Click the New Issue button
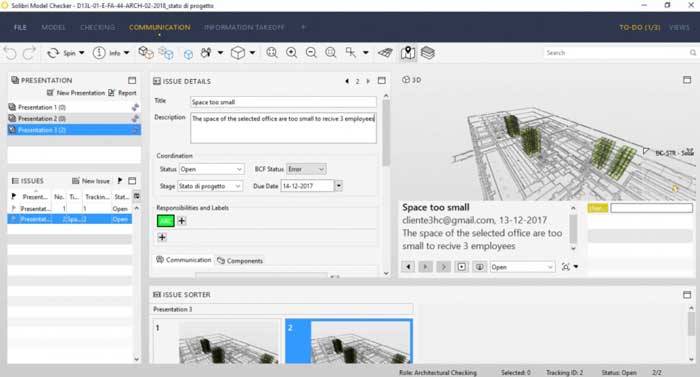The height and width of the screenshot is (377, 700). click(91, 181)
